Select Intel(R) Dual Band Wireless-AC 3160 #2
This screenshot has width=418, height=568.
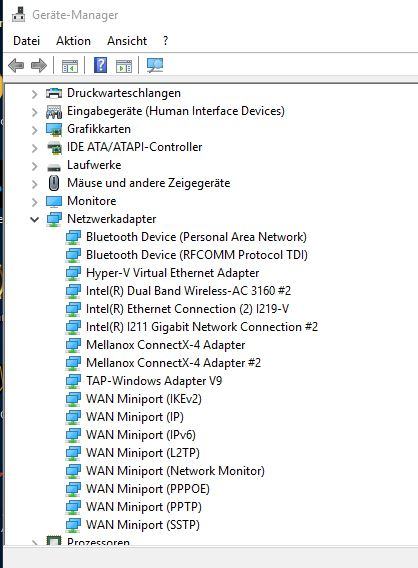click(x=188, y=291)
